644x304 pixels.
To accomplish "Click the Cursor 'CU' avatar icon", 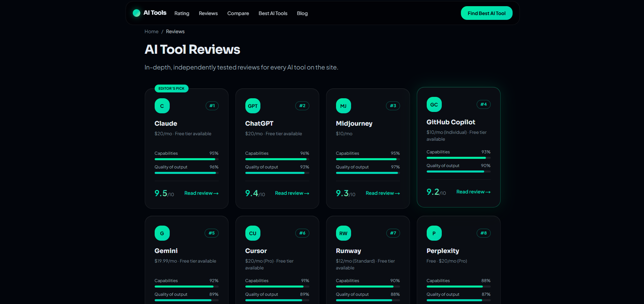I will [x=253, y=233].
